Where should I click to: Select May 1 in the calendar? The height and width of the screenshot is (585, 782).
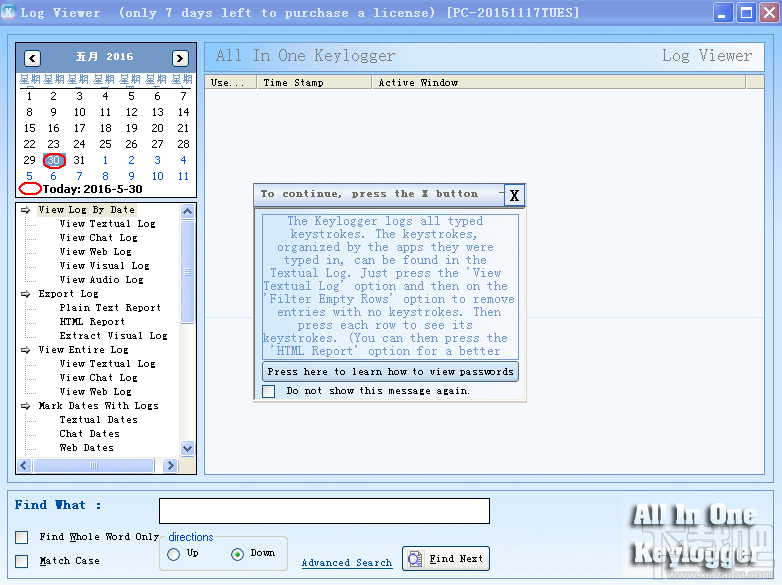tap(29, 96)
